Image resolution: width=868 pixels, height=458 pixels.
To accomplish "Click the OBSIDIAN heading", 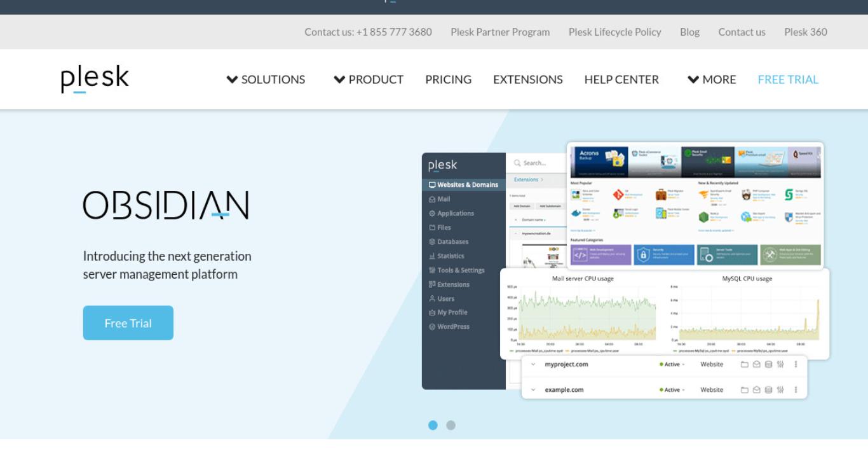I will point(166,205).
